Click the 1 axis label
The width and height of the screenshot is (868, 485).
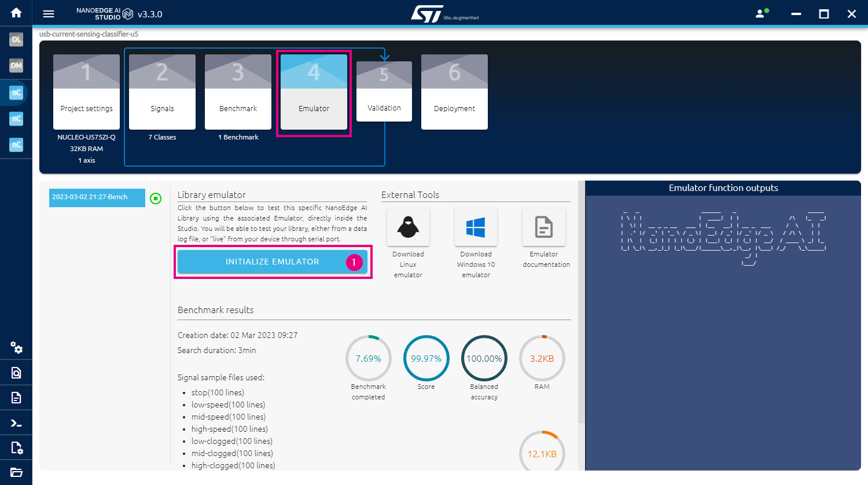[x=86, y=160]
